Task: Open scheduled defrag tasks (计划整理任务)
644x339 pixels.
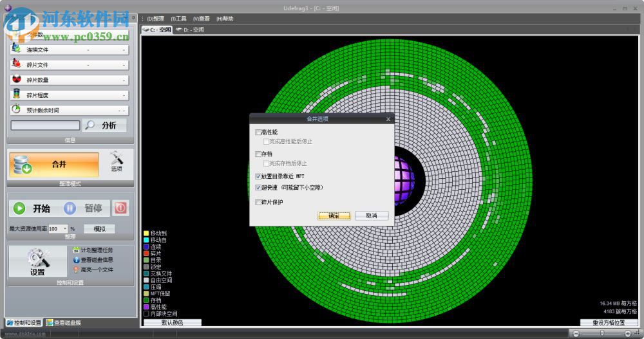Action: (x=93, y=250)
